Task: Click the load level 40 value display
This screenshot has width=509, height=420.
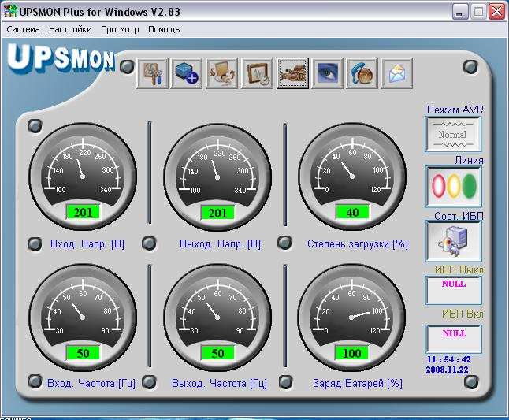Action: pyautogui.click(x=352, y=212)
